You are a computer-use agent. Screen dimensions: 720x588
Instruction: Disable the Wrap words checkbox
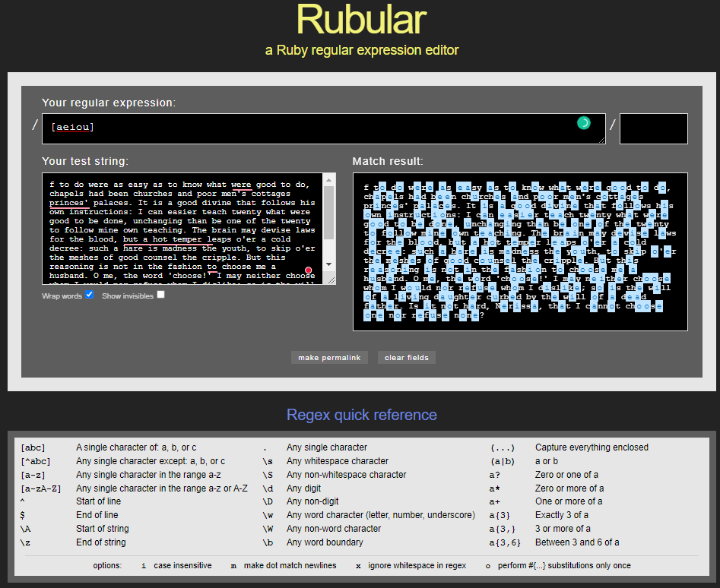click(89, 295)
